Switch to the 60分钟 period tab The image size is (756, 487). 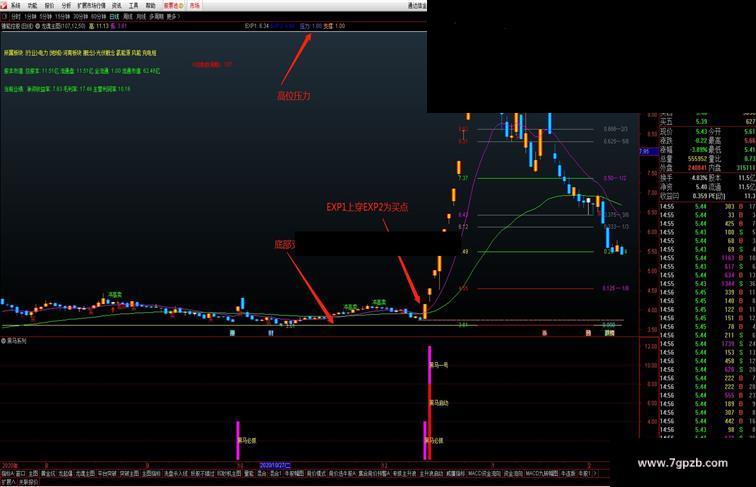pyautogui.click(x=98, y=17)
